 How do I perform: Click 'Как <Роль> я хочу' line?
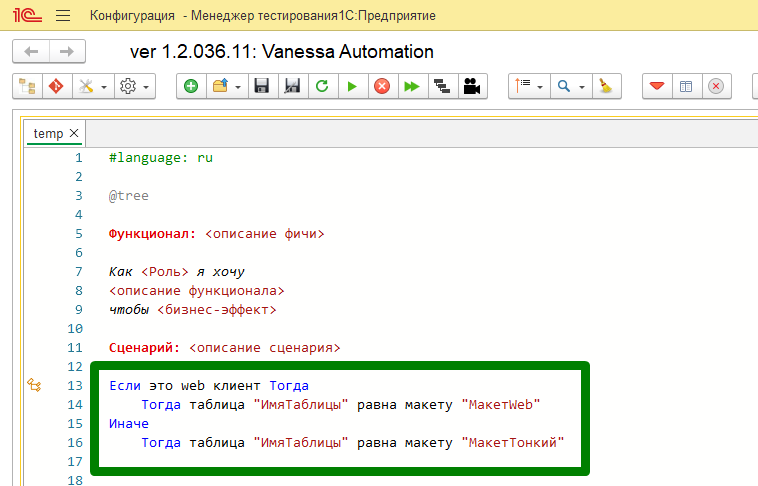point(177,272)
